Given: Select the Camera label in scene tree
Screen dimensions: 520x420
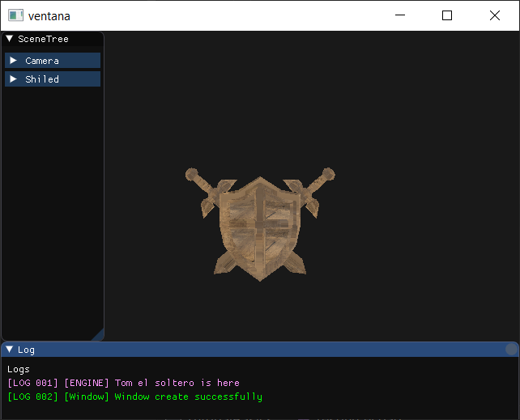Looking at the screenshot, I should 42,61.
